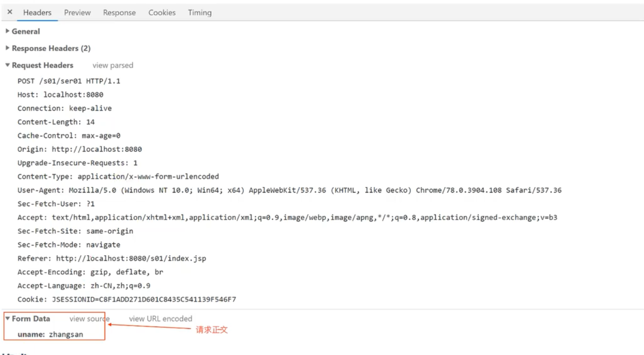Image resolution: width=644 pixels, height=355 pixels.
Task: Select the Content-Length: 14 header
Action: coord(56,122)
